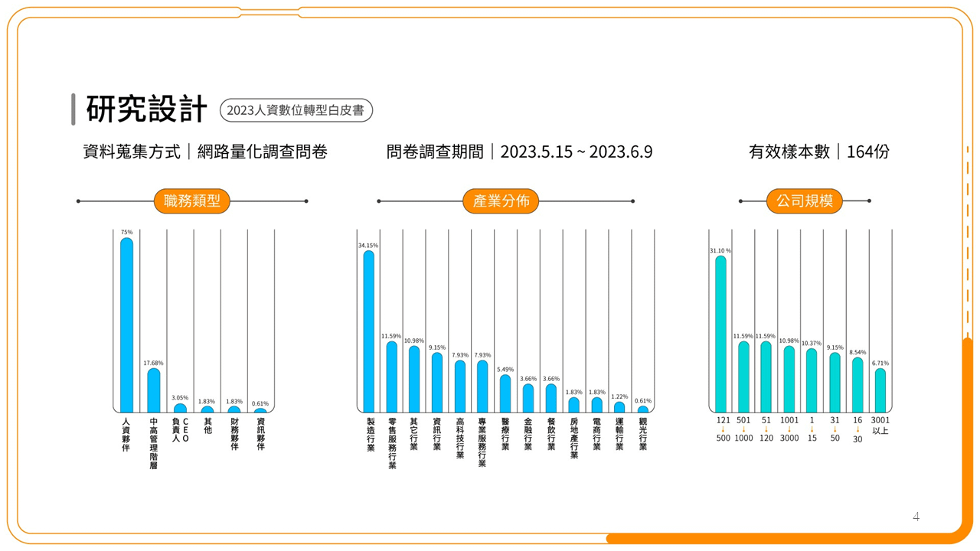Click the 5.49% 醫療行業 bar
This screenshot has width=980, height=551.
505,393
